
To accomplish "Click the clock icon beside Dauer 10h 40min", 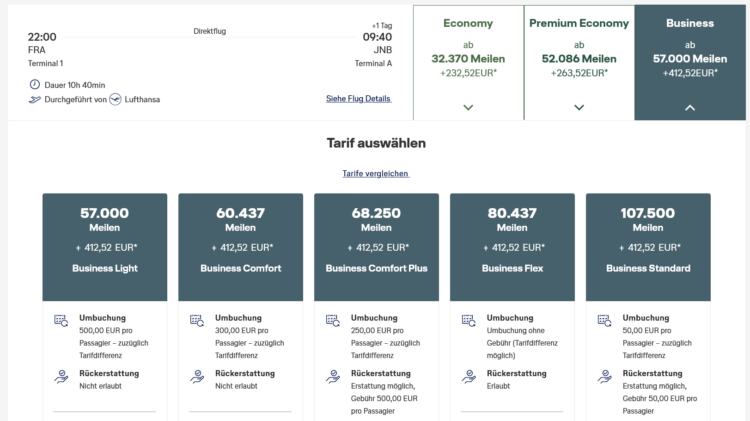I will pyautogui.click(x=34, y=85).
